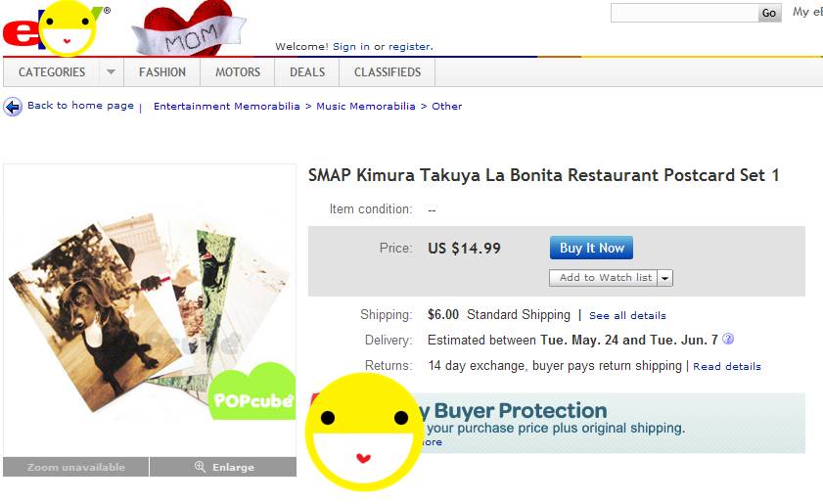Click the postcard set product image
823x504 pixels.
tap(150, 310)
